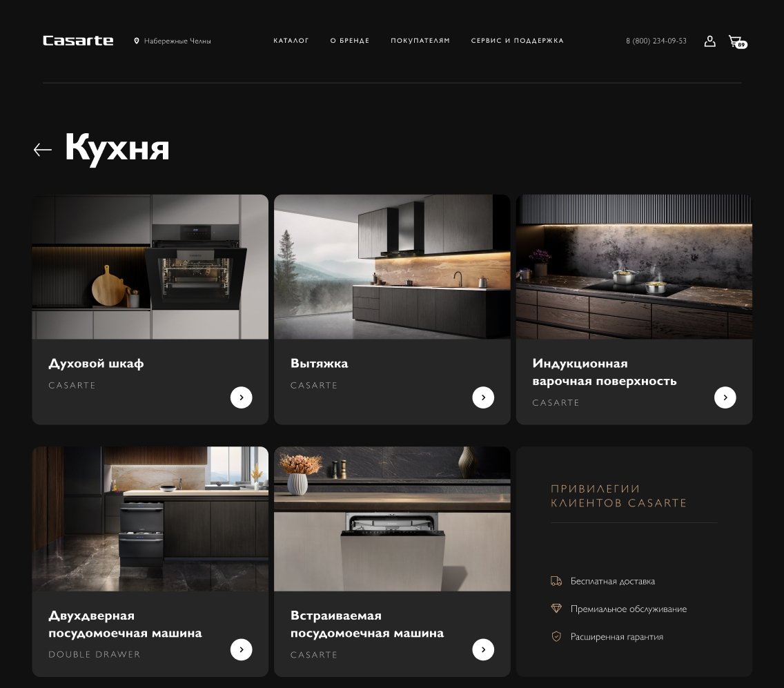Click the DOUBLE DRAWER label
This screenshot has width=784, height=688.
95,654
